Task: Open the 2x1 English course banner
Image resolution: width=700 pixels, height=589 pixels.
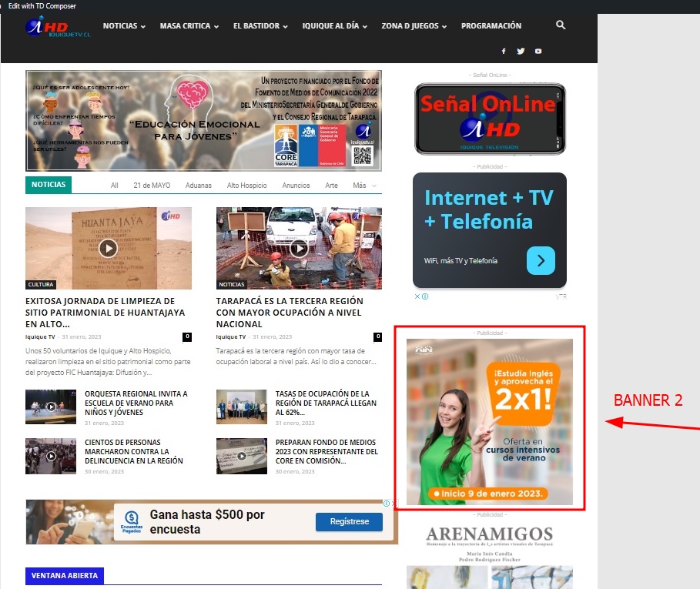Action: point(489,422)
